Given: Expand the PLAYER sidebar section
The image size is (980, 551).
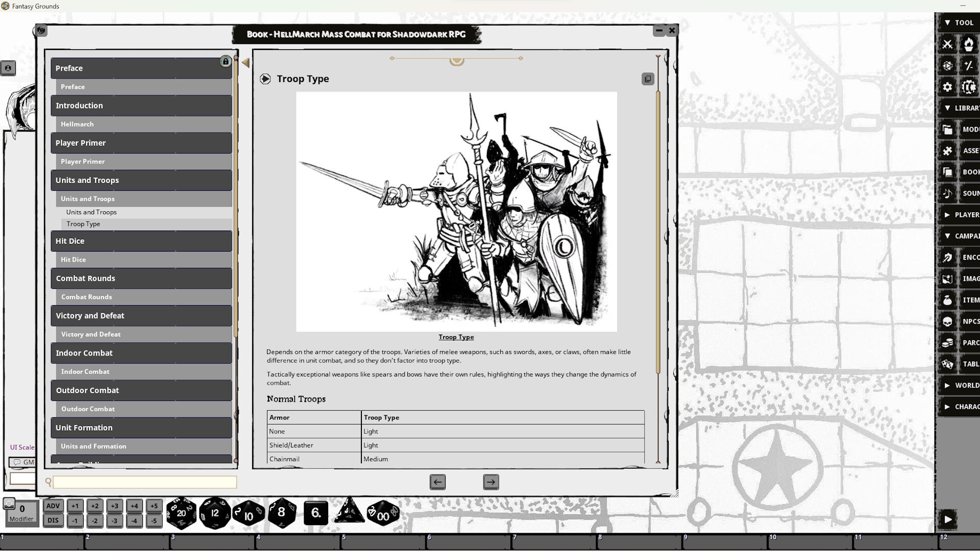Looking at the screenshot, I should (959, 214).
